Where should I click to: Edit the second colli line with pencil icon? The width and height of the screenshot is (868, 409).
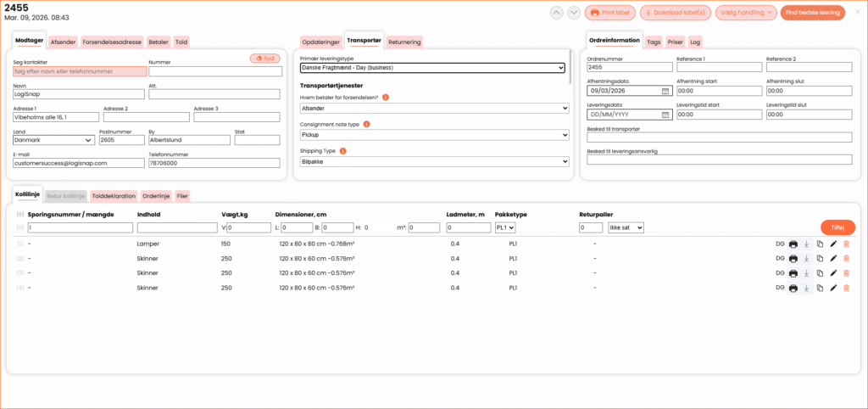coord(832,259)
